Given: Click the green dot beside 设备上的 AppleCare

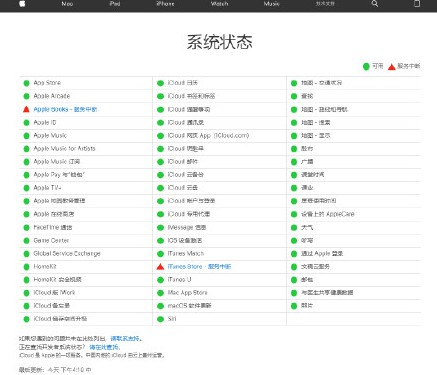Looking at the screenshot, I should (294, 214).
